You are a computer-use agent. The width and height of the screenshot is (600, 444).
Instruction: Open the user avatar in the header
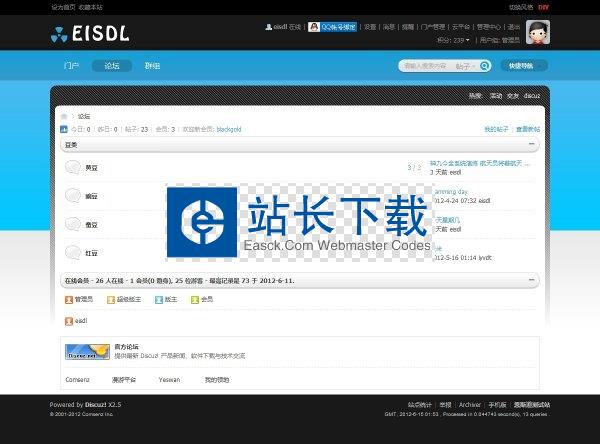tap(565, 33)
